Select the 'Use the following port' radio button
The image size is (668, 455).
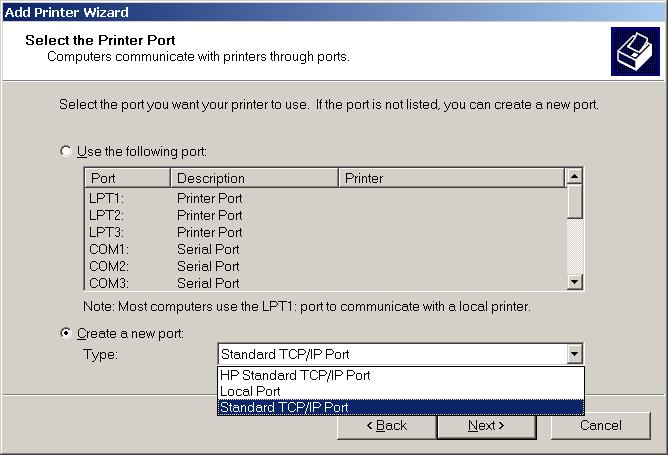click(66, 151)
